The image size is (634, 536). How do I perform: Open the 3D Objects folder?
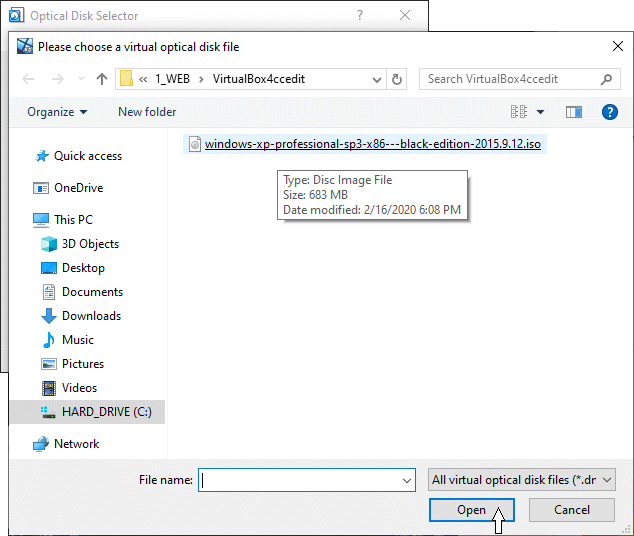[90, 244]
